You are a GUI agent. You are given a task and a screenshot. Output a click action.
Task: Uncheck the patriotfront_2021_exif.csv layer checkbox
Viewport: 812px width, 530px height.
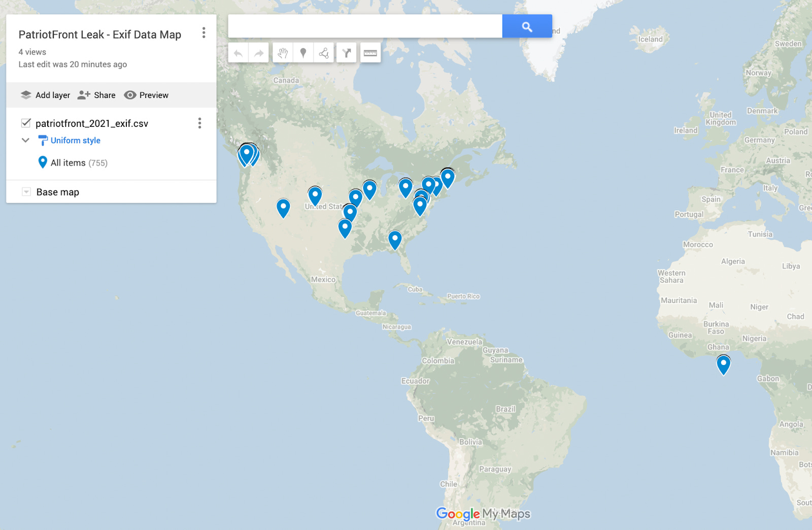[26, 123]
